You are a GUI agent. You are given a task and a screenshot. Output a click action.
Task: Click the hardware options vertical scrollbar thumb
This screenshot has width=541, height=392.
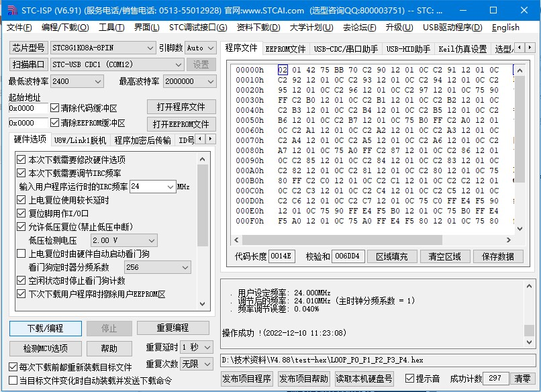coord(203,205)
